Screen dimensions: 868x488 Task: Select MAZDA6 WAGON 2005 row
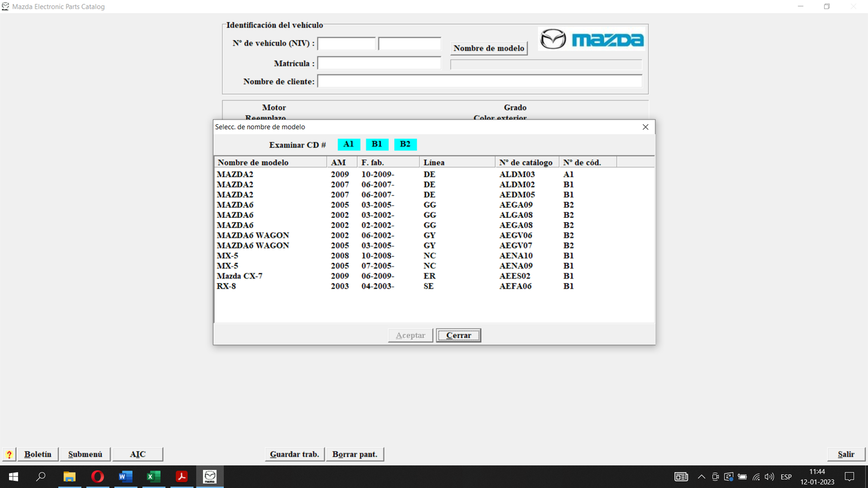434,246
